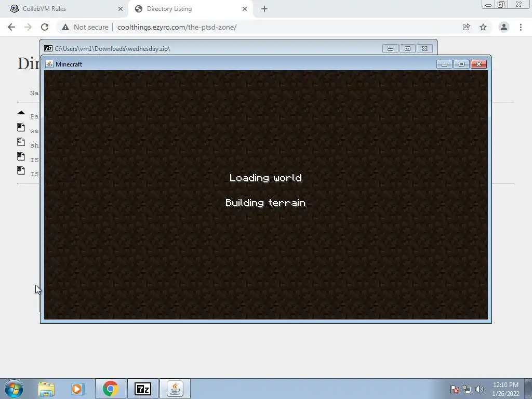532x399 pixels.
Task: Close the Directory Listing tab
Action: point(245,9)
